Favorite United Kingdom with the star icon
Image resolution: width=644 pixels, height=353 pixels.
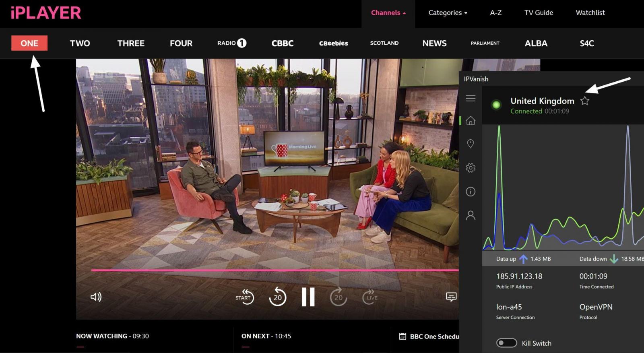(585, 101)
